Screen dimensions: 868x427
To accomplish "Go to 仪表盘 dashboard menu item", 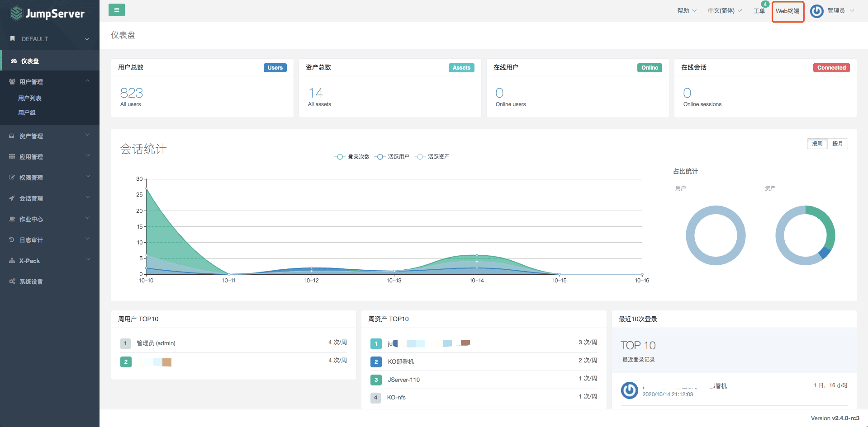I will [50, 61].
